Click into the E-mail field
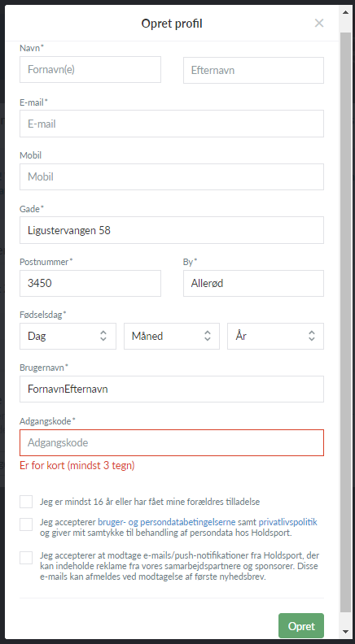355x644 pixels. (172, 124)
